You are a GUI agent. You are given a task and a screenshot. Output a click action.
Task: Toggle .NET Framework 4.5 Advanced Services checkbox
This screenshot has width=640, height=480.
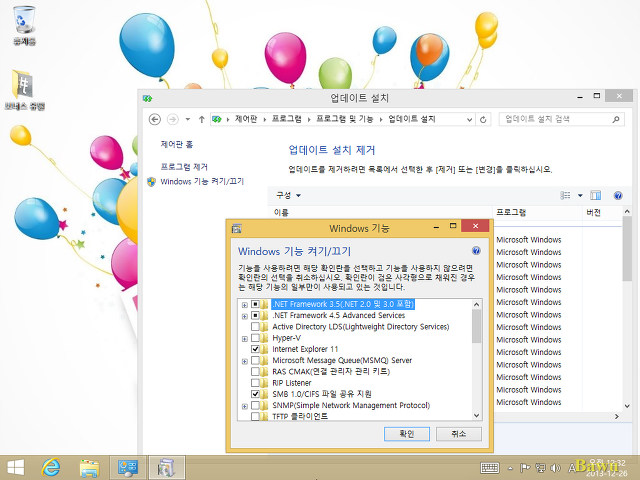[x=255, y=316]
